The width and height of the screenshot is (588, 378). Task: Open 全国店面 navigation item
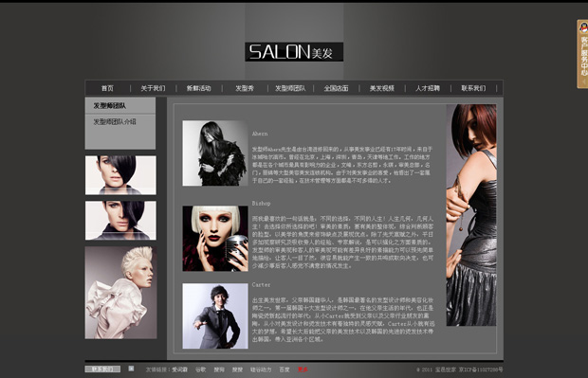point(336,88)
